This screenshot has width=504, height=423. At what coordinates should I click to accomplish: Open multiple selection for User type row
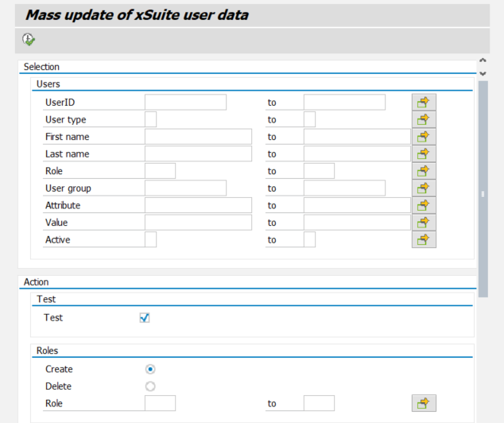424,119
